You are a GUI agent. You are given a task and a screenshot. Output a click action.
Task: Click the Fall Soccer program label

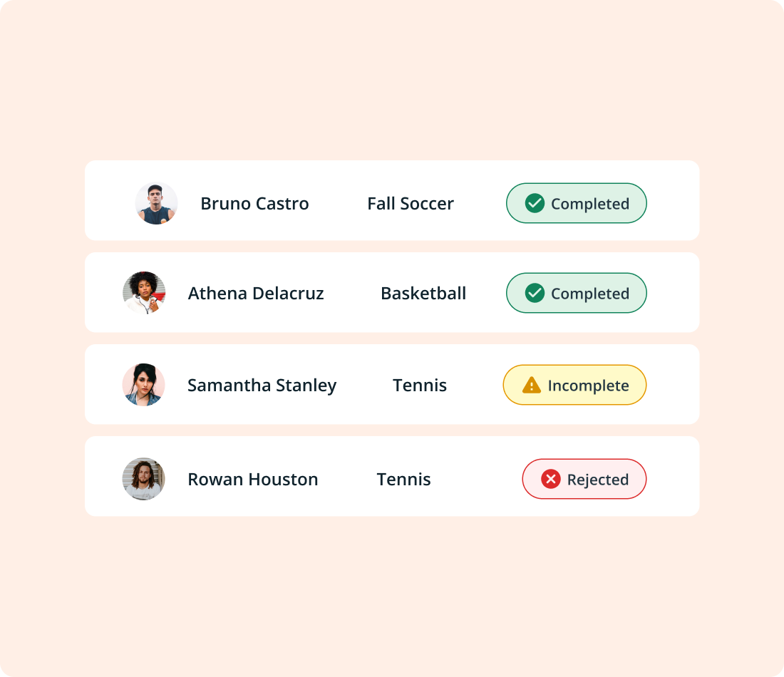click(411, 204)
